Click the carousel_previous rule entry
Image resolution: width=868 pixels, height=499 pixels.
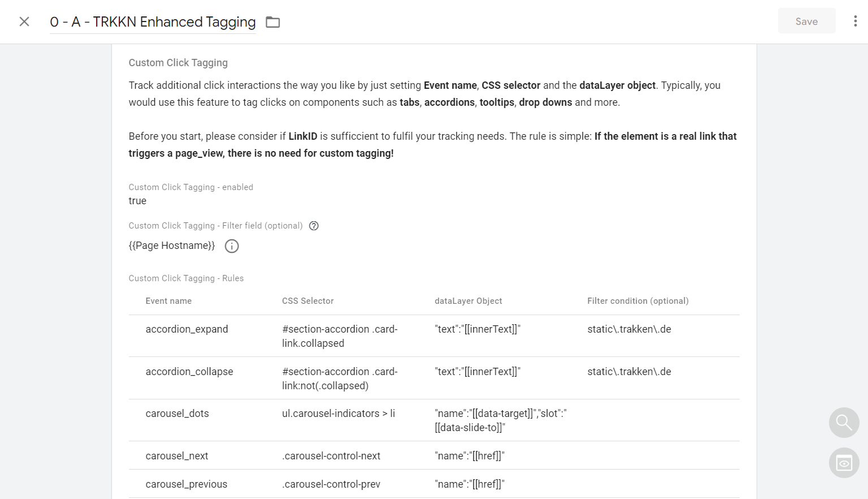point(186,484)
